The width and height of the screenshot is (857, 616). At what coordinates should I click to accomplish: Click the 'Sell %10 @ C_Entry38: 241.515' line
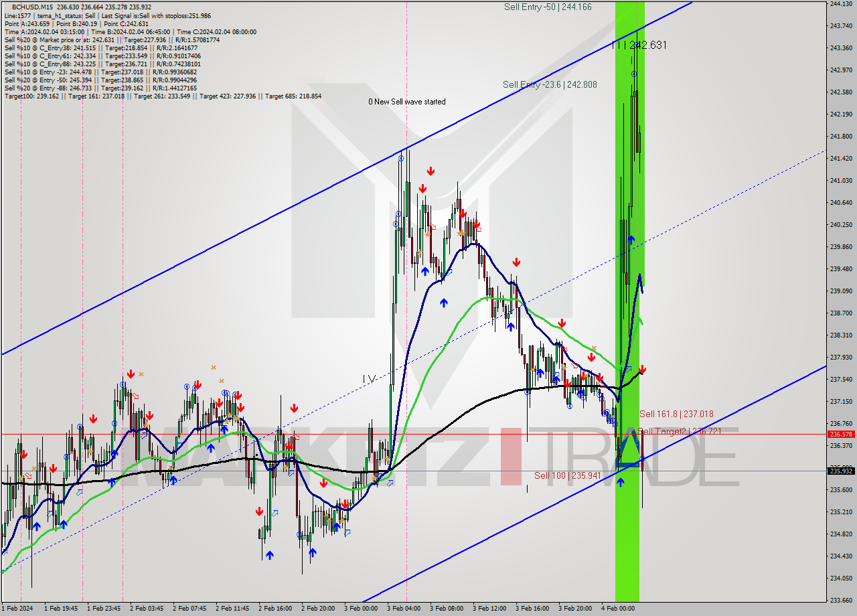coord(101,48)
